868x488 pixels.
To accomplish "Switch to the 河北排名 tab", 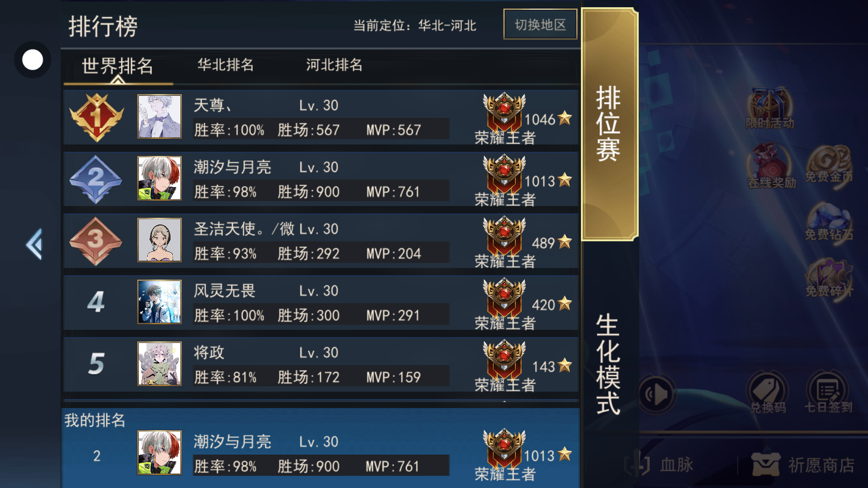I will coord(334,65).
